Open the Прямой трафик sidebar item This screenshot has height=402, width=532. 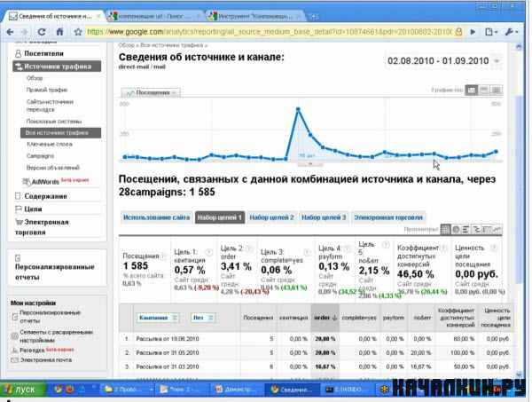47,90
